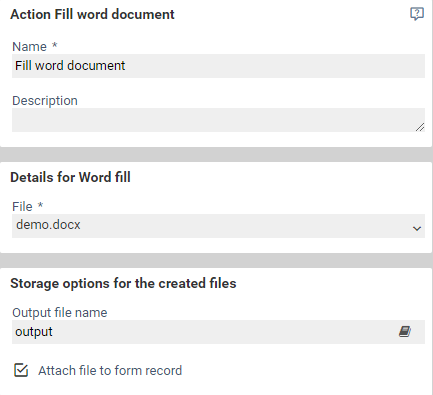Open the help icon beside Action title
Viewport: 433px width, 395px height.
pos(417,14)
